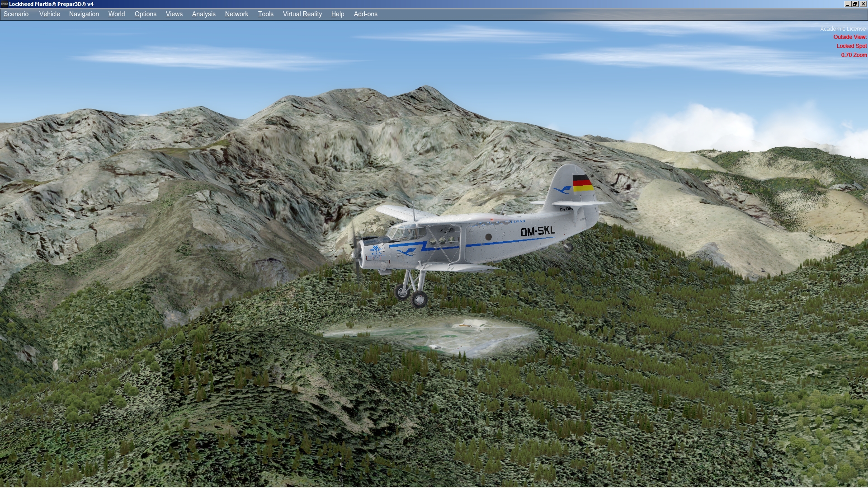Open the Virtual Reality menu

click(x=302, y=14)
